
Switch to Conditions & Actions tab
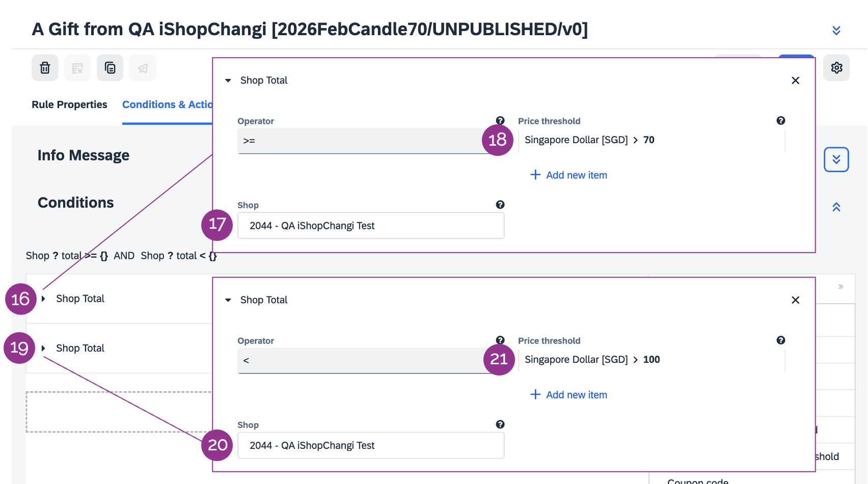tap(167, 104)
